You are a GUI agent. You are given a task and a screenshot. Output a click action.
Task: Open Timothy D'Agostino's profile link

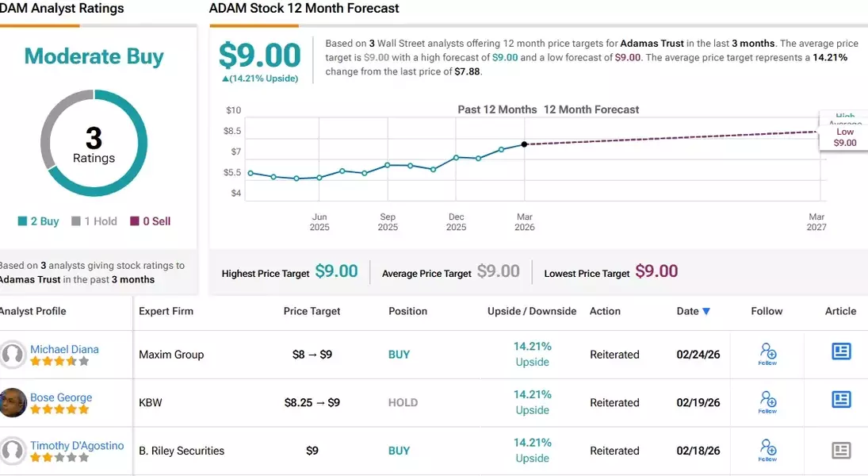coord(77,446)
